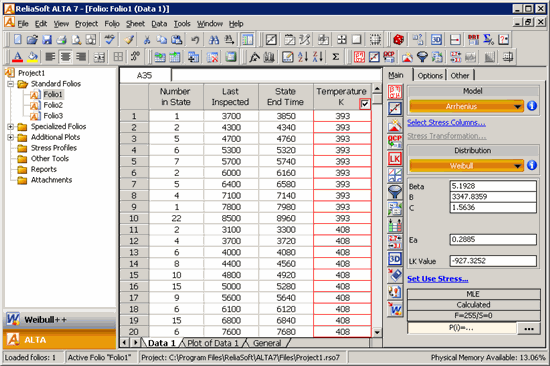Click the 3D icon in control panel
550x366 pixels.
pyautogui.click(x=395, y=259)
